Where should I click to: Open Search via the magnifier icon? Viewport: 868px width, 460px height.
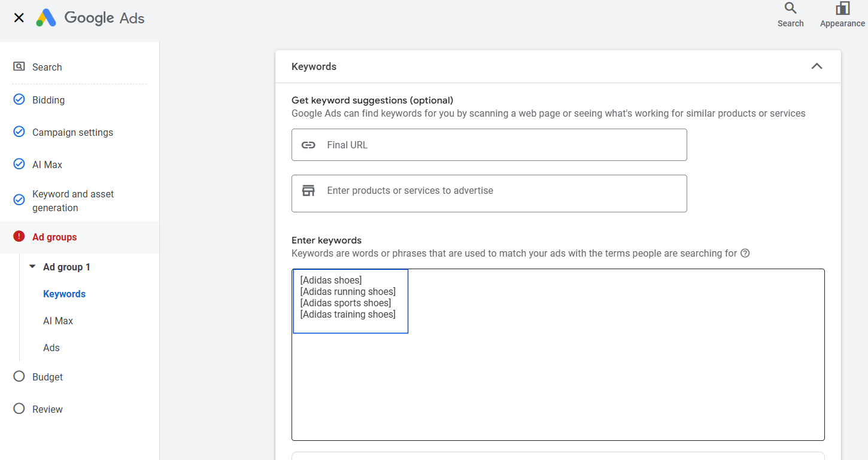pos(790,8)
